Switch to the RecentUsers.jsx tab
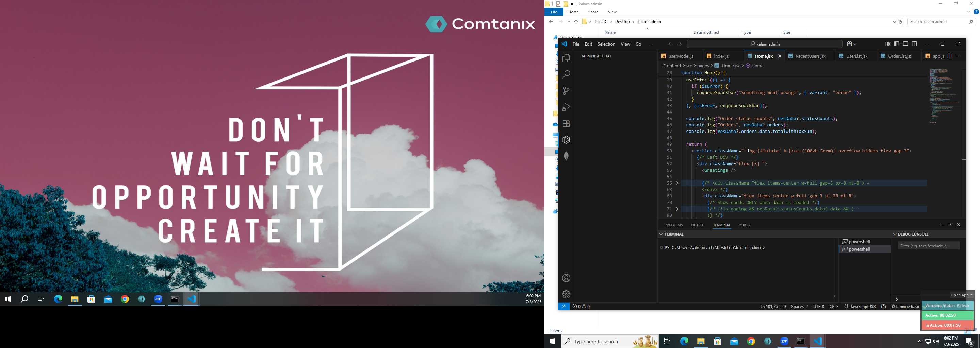This screenshot has width=980, height=348. point(810,56)
